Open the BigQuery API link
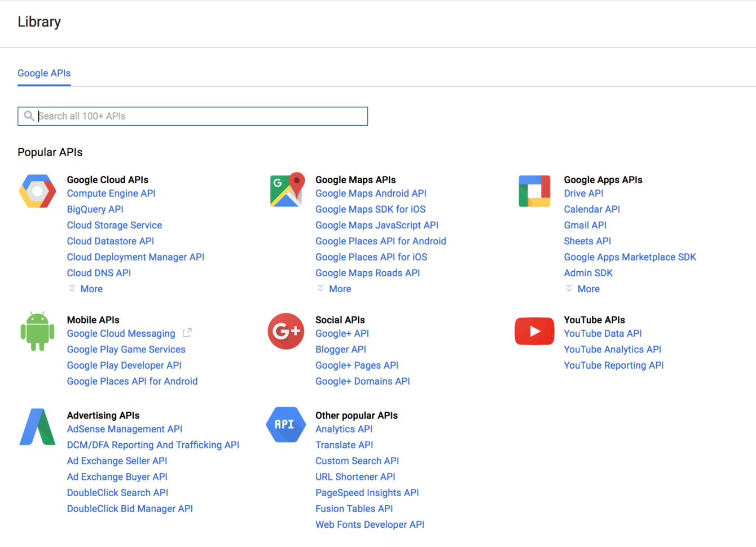Screen dimensions: 756x547 (95, 209)
